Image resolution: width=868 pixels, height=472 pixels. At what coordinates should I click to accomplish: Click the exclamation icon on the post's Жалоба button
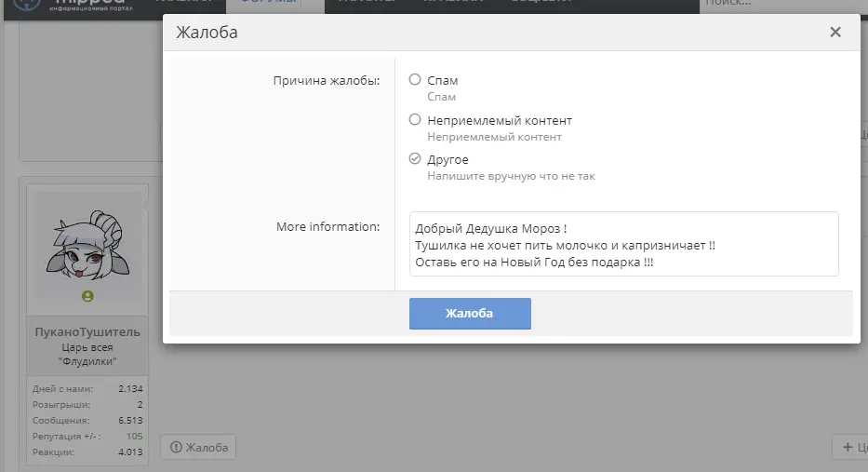[x=176, y=447]
